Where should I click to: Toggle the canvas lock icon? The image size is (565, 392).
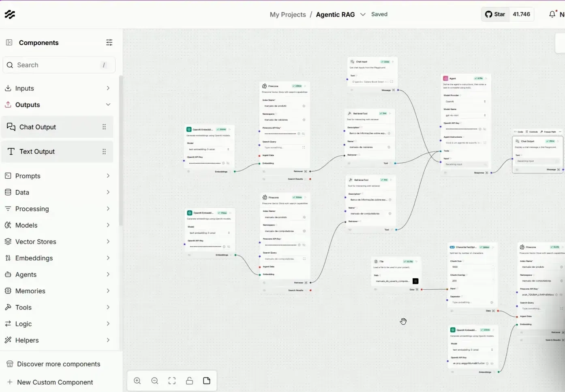pyautogui.click(x=189, y=381)
